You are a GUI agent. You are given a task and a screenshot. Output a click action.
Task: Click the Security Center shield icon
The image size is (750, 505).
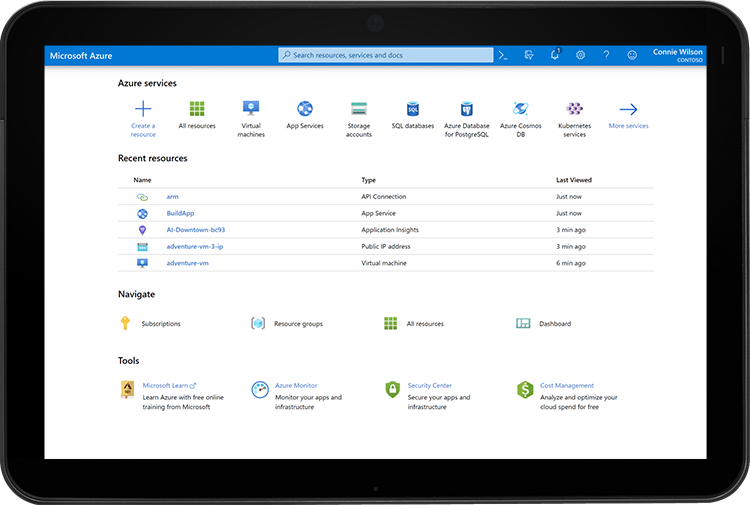[393, 390]
